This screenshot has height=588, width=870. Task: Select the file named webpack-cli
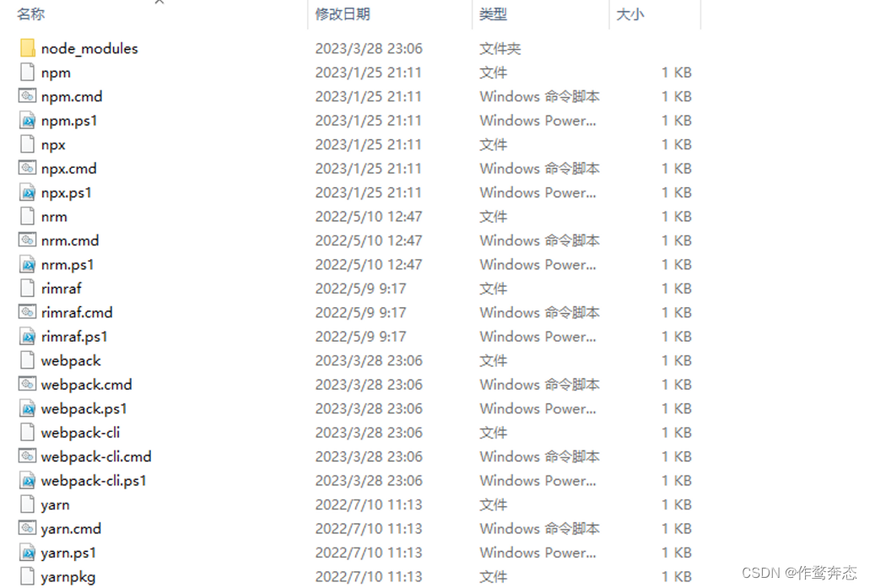click(80, 433)
